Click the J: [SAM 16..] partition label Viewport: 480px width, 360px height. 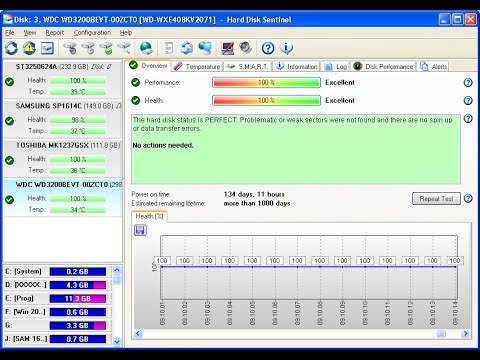pyautogui.click(x=26, y=339)
